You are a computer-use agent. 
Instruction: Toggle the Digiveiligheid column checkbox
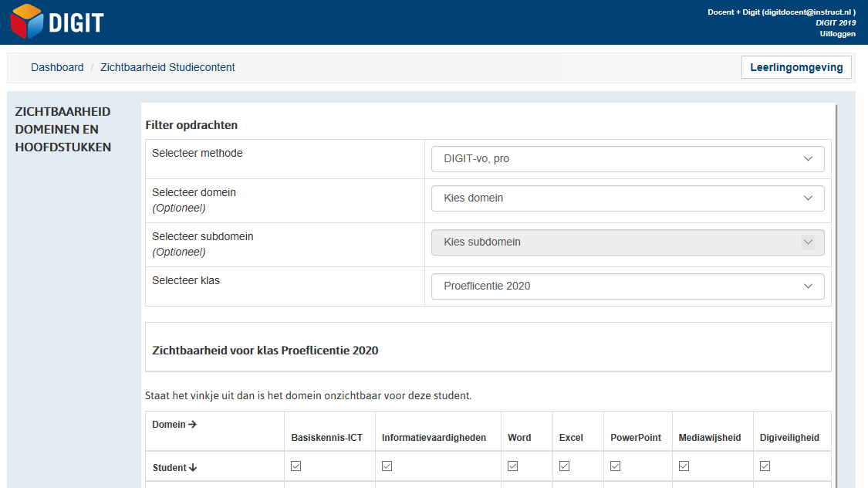pyautogui.click(x=765, y=466)
